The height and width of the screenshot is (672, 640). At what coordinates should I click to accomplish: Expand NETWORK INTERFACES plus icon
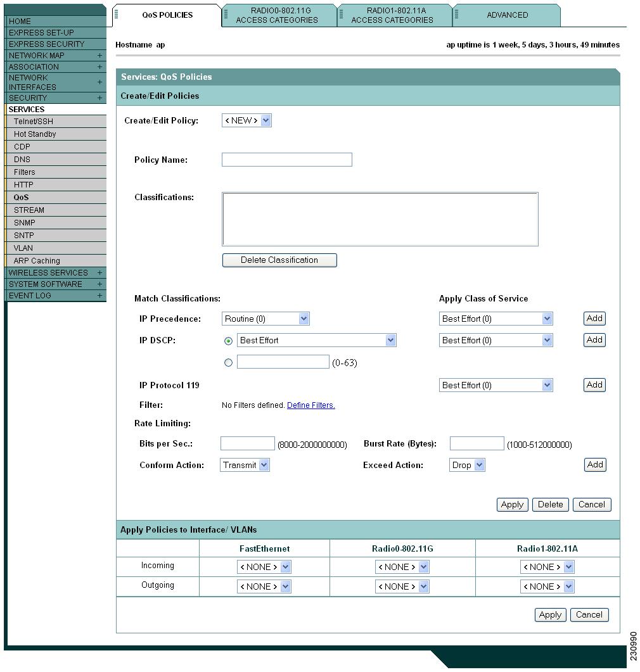coord(99,82)
